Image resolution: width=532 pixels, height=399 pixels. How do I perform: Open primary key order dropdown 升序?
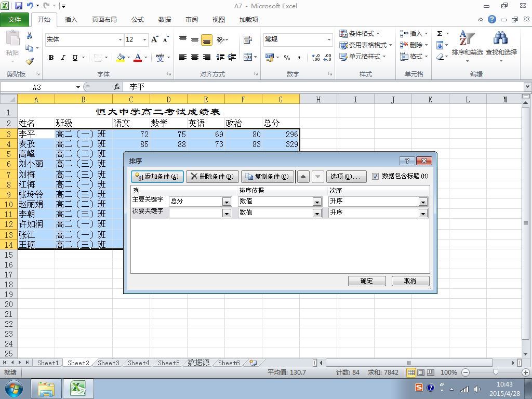coord(423,202)
